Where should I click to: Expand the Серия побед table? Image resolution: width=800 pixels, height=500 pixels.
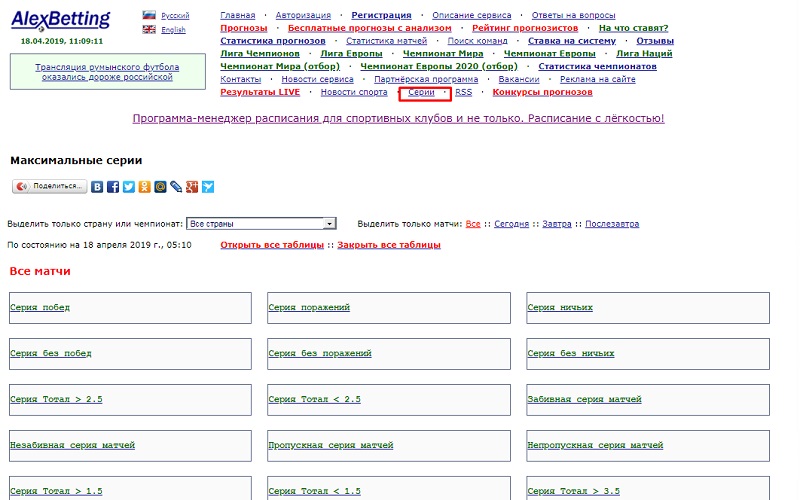[x=40, y=307]
